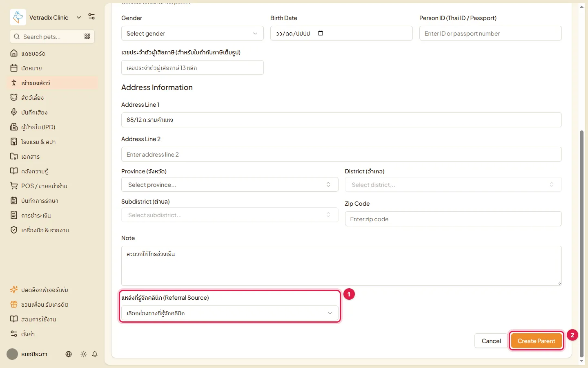Expand the Vetradix Clinic switcher chevron

point(79,17)
